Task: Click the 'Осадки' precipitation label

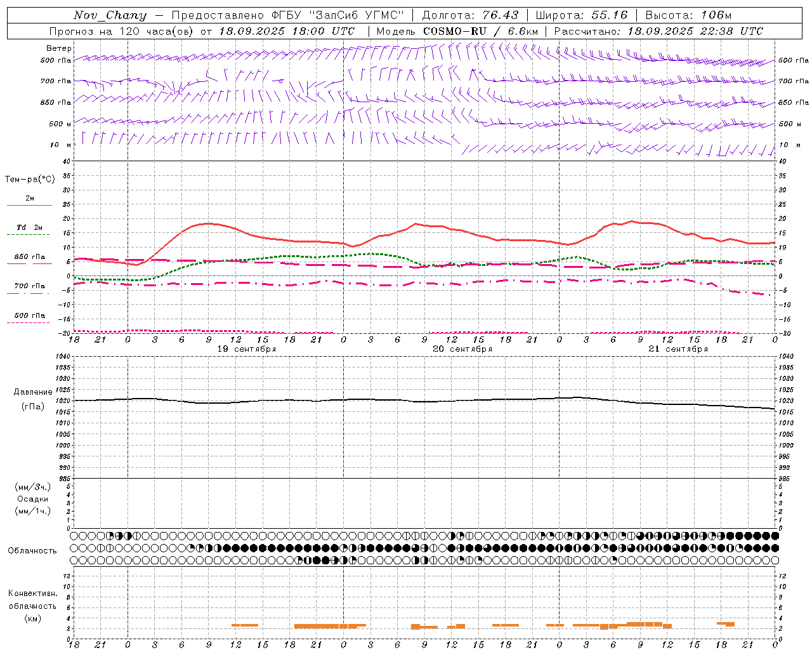Action: point(33,499)
